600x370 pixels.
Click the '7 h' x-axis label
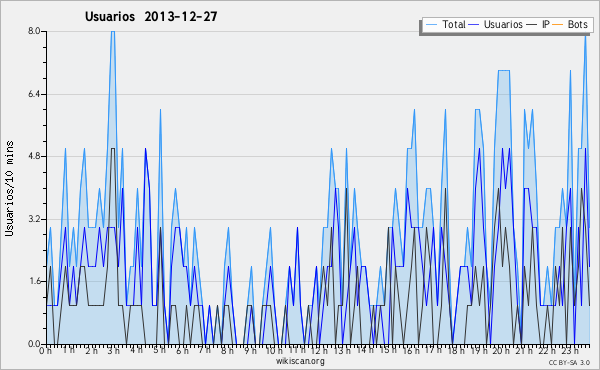click(204, 350)
